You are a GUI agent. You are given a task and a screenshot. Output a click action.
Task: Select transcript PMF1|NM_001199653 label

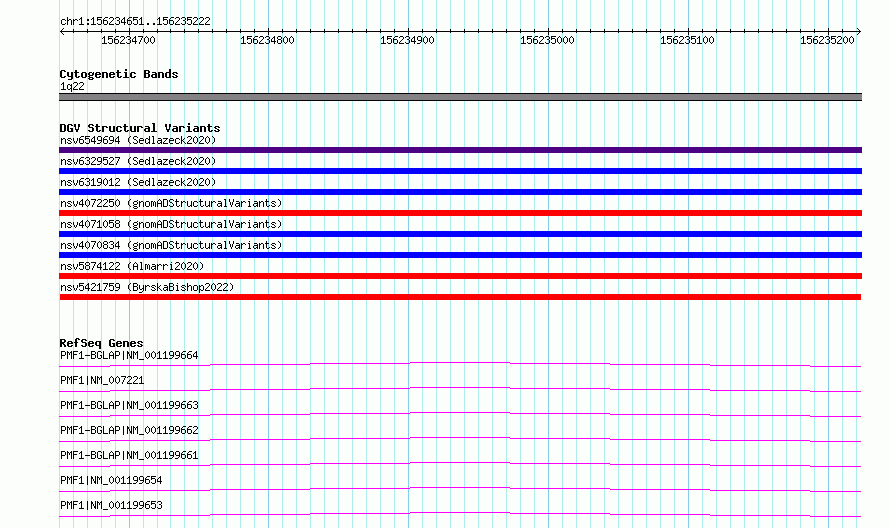[x=111, y=505]
